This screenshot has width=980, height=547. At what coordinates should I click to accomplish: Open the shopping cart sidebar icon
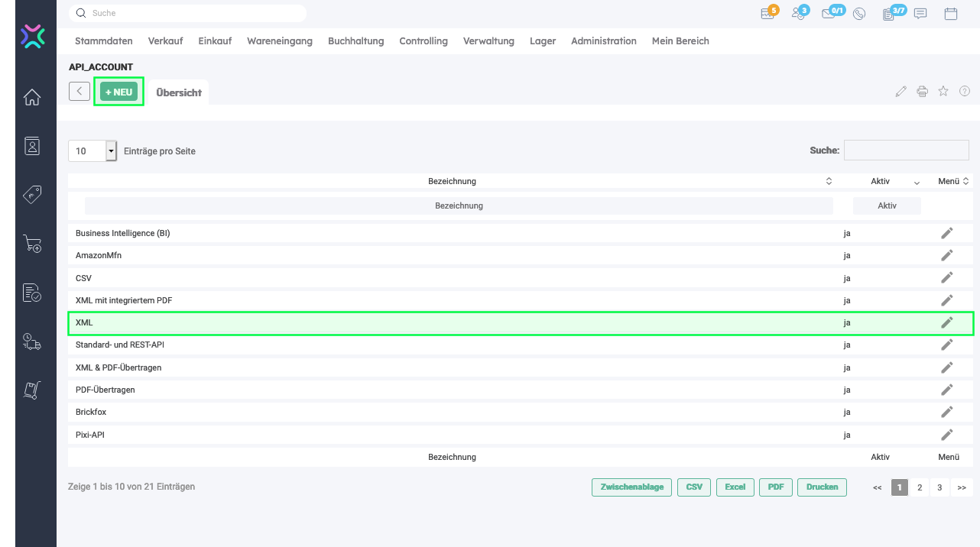32,244
